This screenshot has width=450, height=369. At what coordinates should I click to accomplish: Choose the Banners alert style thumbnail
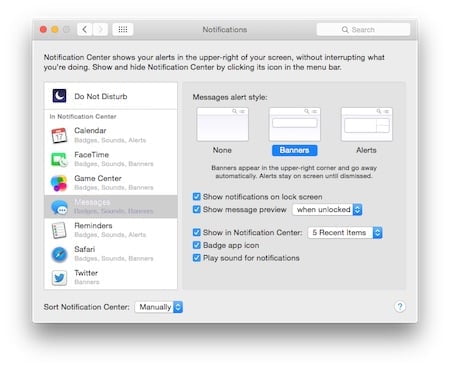pyautogui.click(x=295, y=124)
